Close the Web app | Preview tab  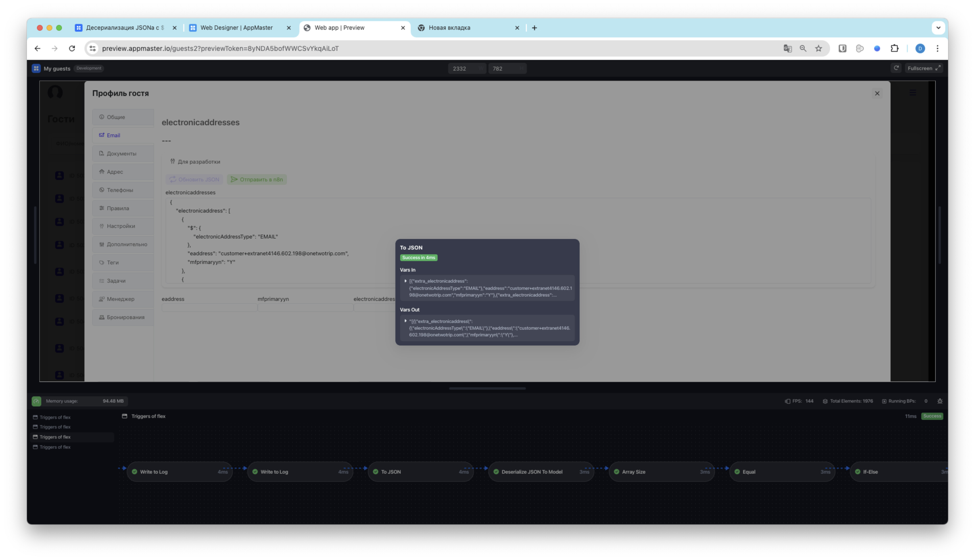[403, 28]
